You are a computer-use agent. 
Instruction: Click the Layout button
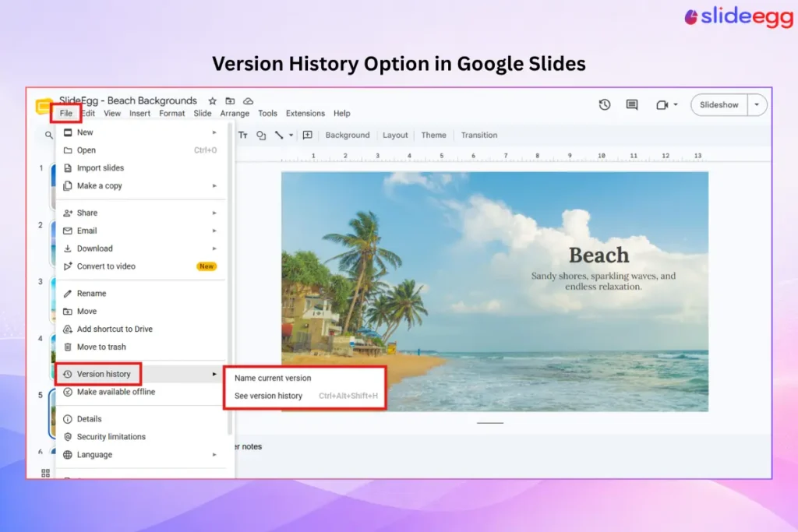pyautogui.click(x=395, y=136)
